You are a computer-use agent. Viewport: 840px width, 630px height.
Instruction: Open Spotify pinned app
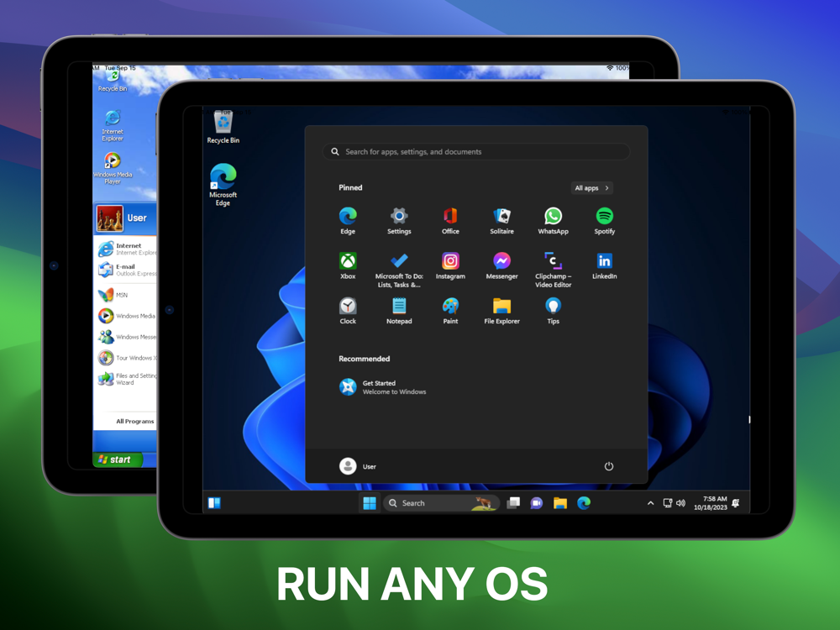[604, 220]
